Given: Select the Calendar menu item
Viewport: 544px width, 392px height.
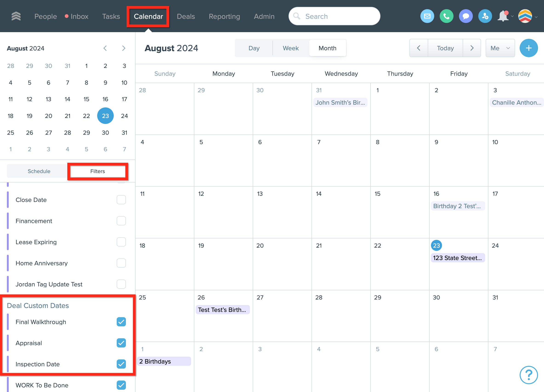Looking at the screenshot, I should [148, 16].
